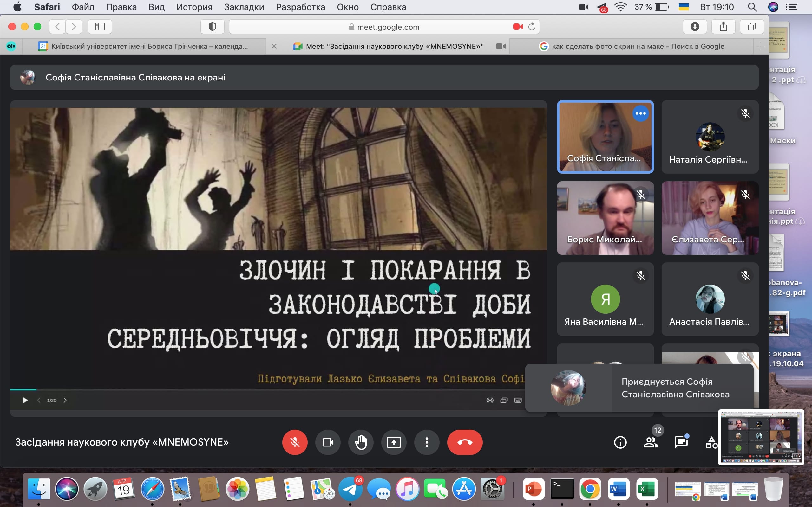Show the participants list icon

pyautogui.click(x=650, y=442)
